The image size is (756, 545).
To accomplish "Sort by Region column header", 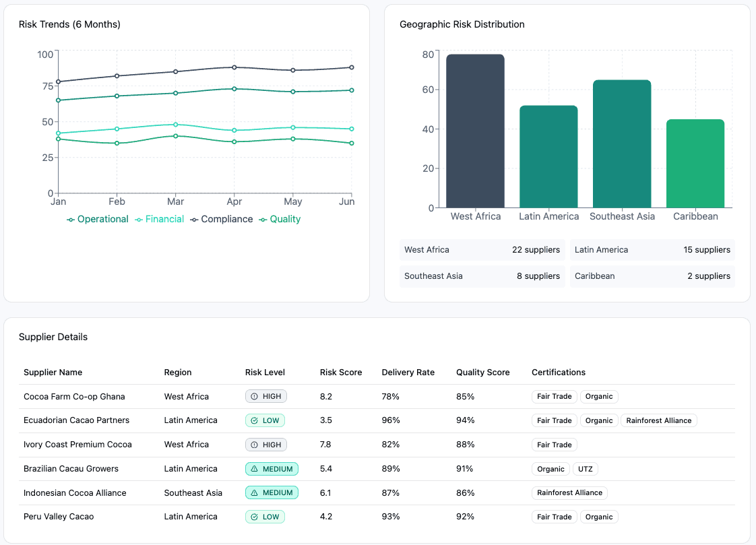I will click(x=178, y=373).
